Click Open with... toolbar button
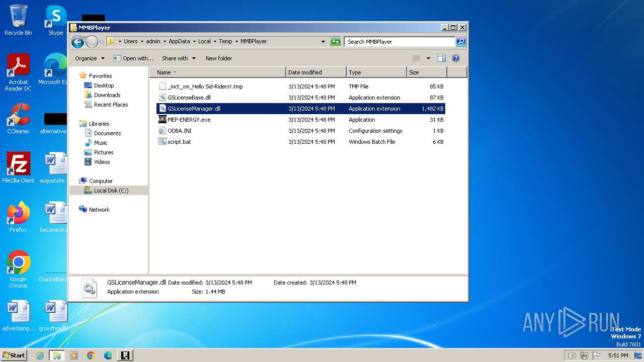 [133, 58]
